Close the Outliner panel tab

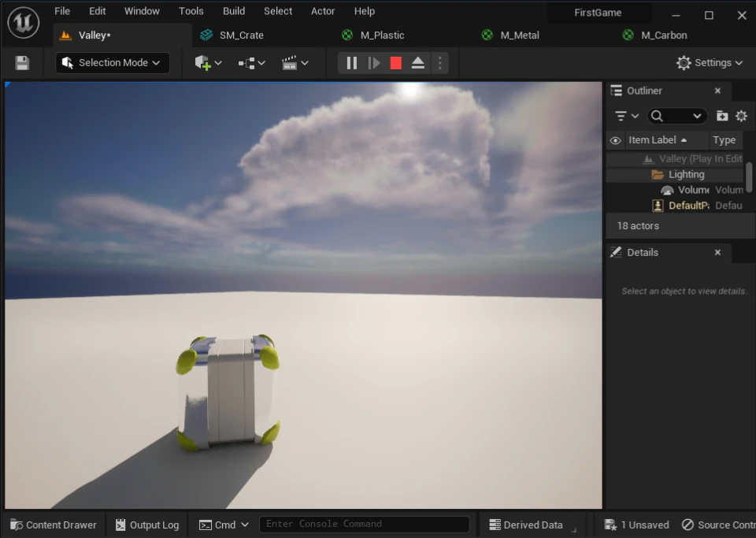pyautogui.click(x=717, y=91)
